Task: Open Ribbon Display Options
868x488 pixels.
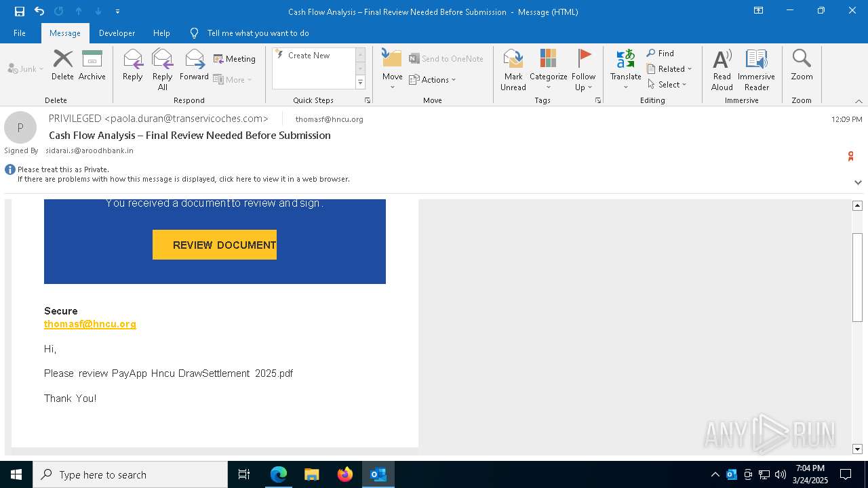Action: [x=759, y=11]
